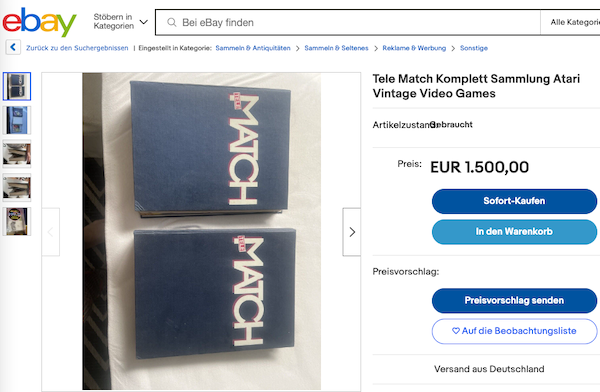This screenshot has height=392, width=600.
Task: Expand Stöbern in Kategorien dropdown
Action: pos(121,21)
